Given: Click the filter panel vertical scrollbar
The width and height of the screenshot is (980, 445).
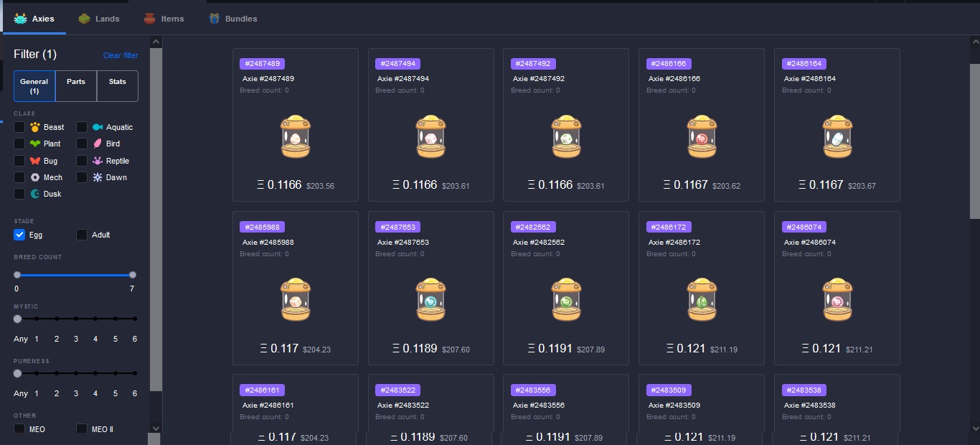Looking at the screenshot, I should 156,220.
